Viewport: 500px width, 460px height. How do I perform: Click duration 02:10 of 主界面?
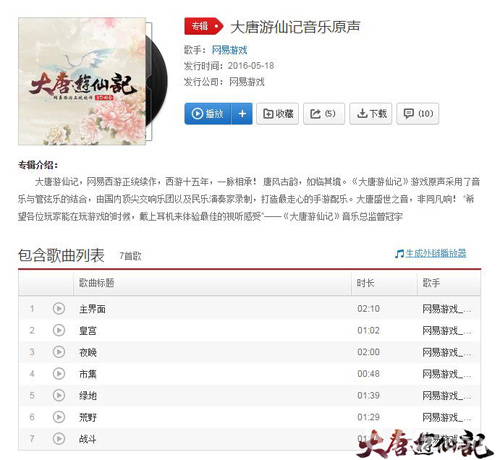coord(368,309)
